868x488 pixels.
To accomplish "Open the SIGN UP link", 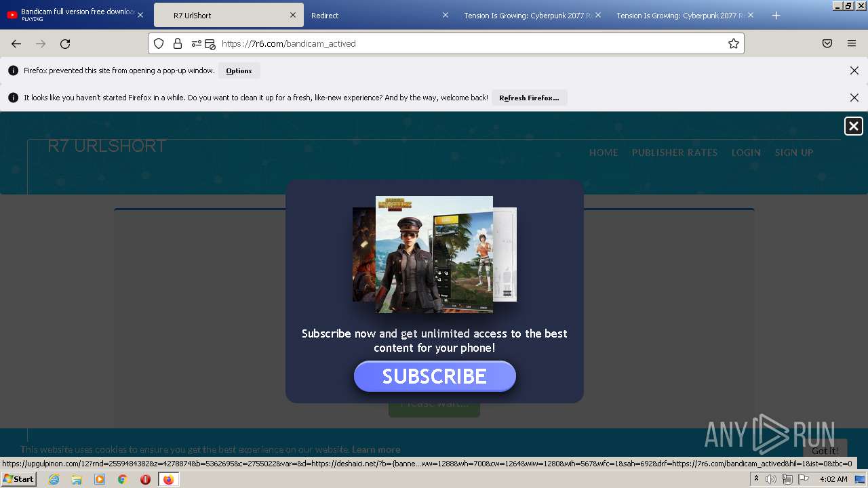I will (x=794, y=152).
